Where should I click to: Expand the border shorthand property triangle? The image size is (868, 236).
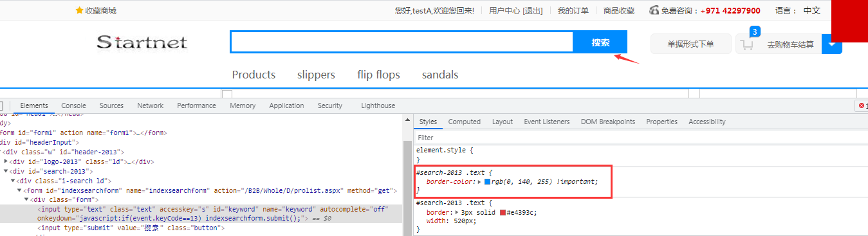[457, 212]
